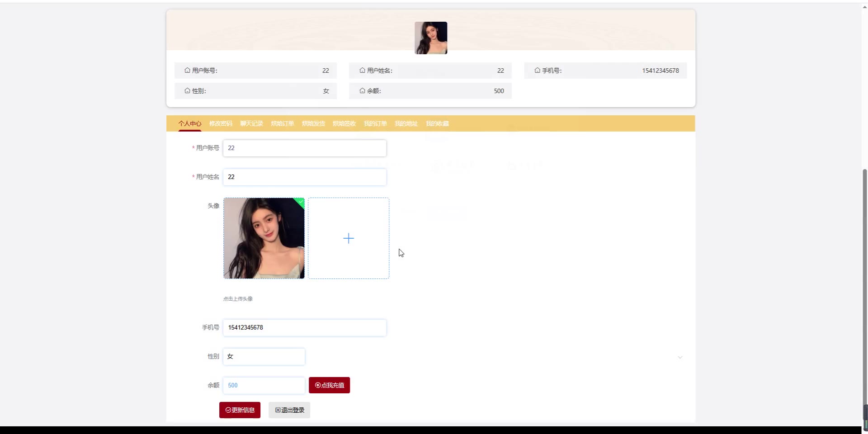Click the 点我充值 recharge button
The width and height of the screenshot is (868, 434).
tap(329, 385)
